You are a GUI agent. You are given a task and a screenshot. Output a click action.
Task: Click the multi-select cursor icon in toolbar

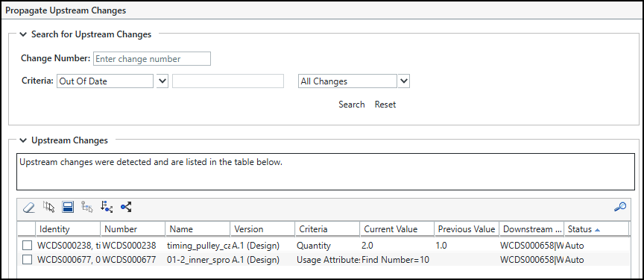48,208
